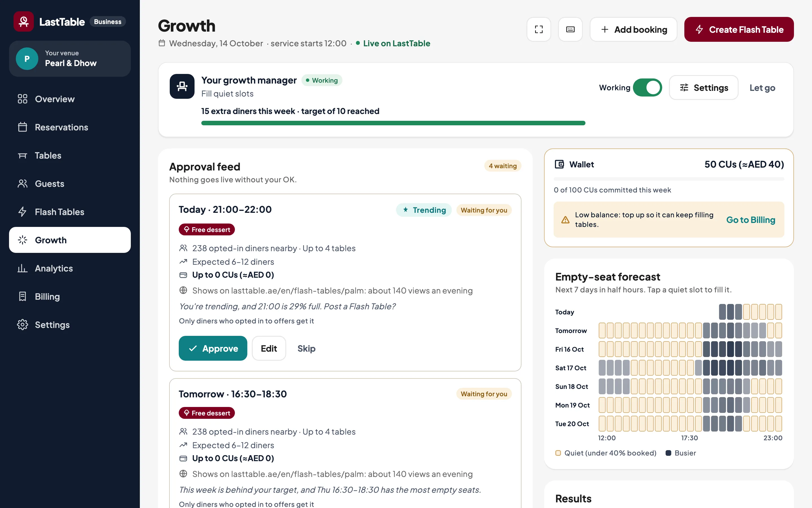
Task: Click the sliders icon on Settings button
Action: pos(684,88)
